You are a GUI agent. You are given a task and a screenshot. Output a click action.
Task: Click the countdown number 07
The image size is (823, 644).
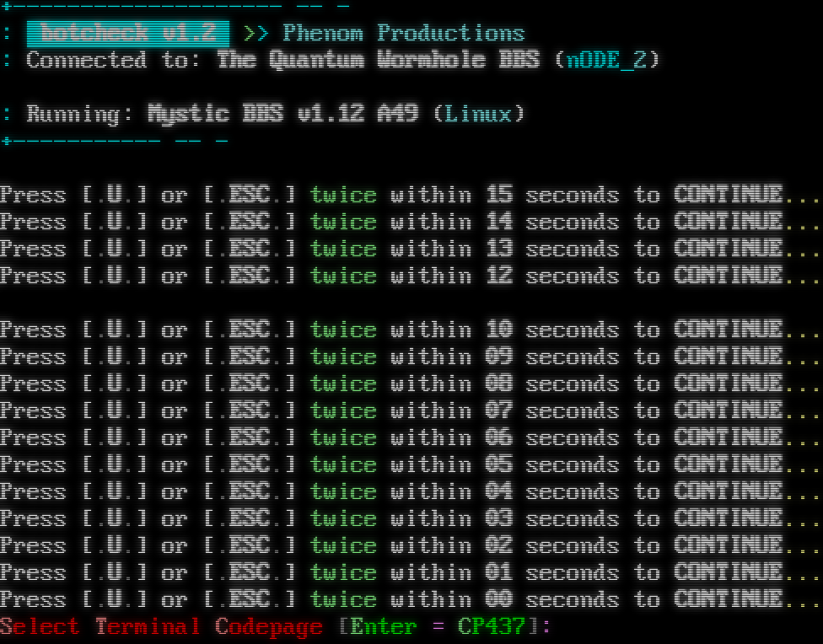[x=499, y=411]
